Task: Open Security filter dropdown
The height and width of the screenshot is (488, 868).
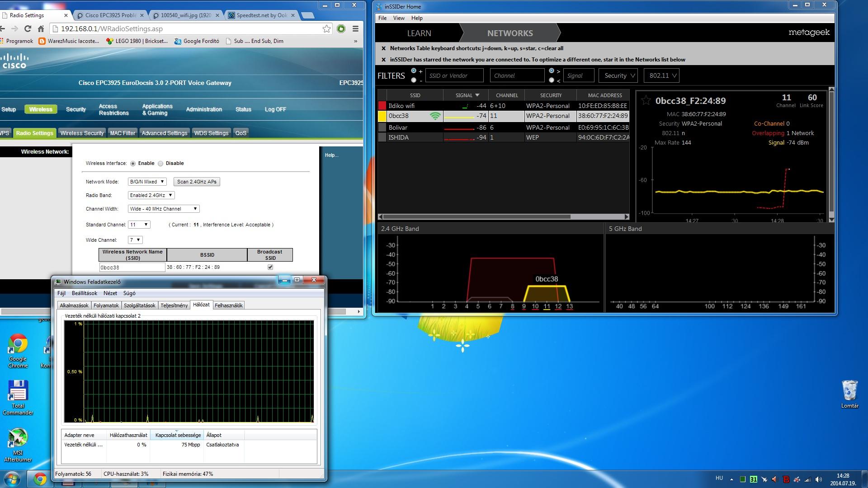Action: (x=618, y=75)
